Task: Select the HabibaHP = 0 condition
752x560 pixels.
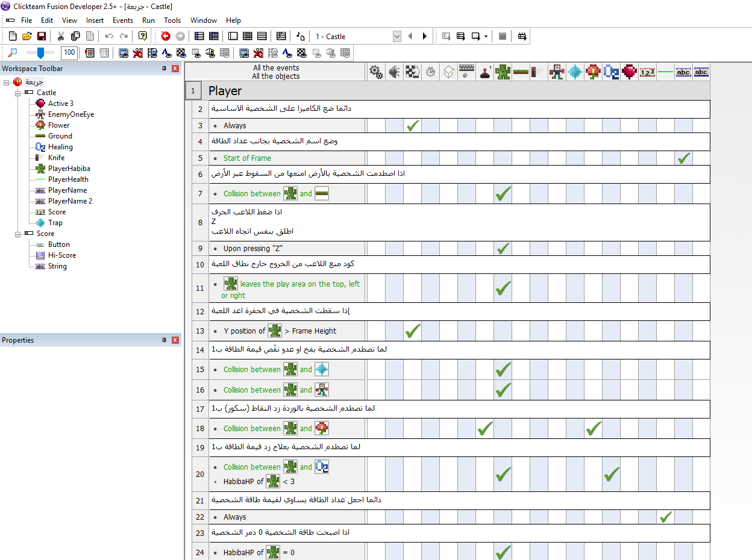Action: pos(259,552)
